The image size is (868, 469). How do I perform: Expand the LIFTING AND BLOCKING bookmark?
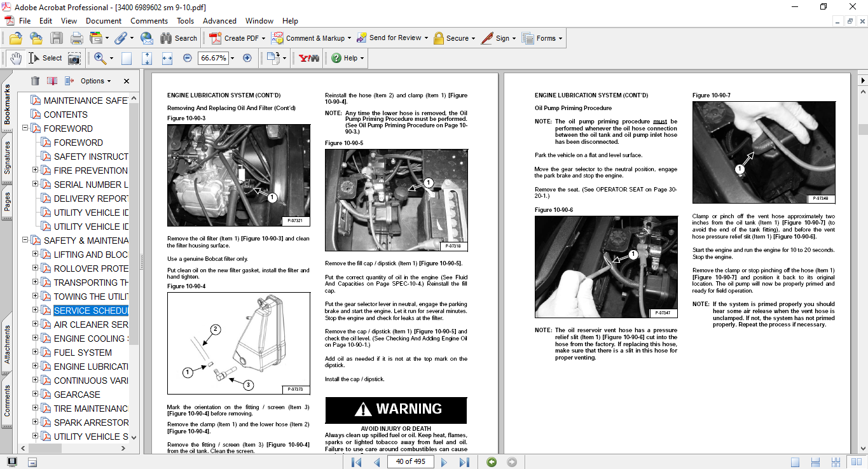pos(36,255)
